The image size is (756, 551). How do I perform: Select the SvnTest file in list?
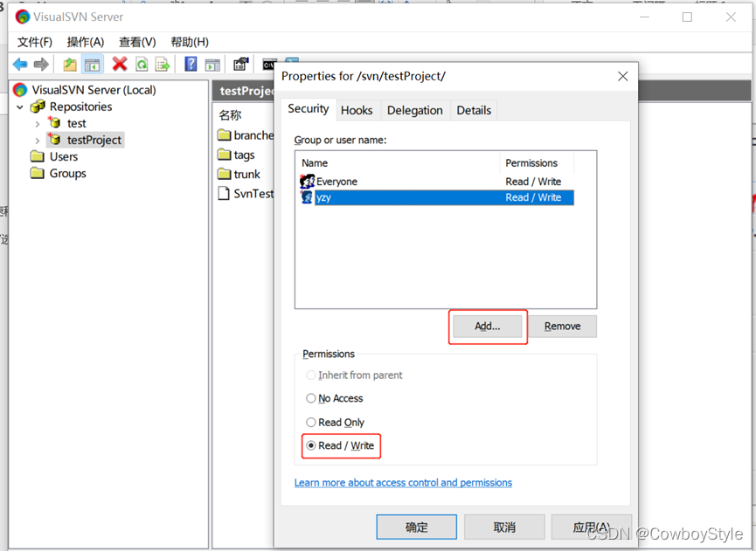tap(246, 194)
